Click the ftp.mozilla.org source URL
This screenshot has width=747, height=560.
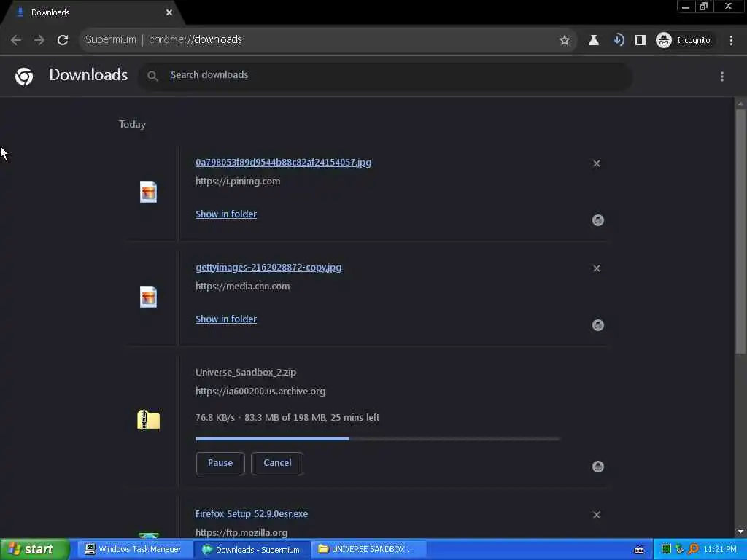tap(241, 533)
